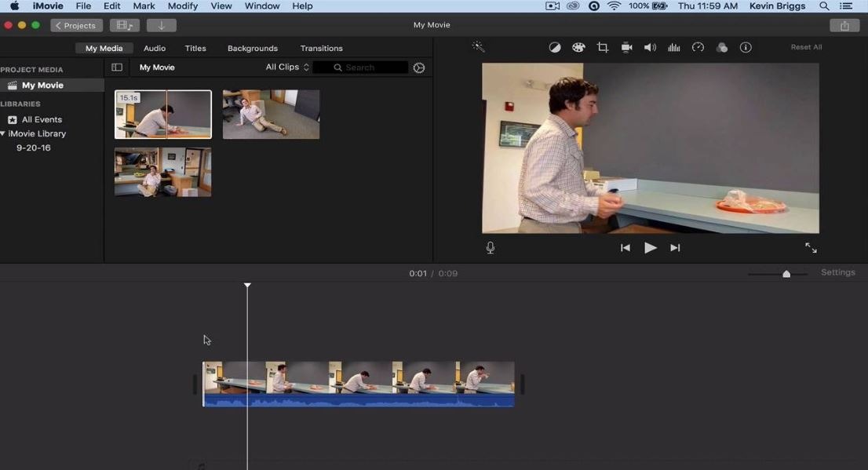Open the Clip Filter effects

[721, 47]
